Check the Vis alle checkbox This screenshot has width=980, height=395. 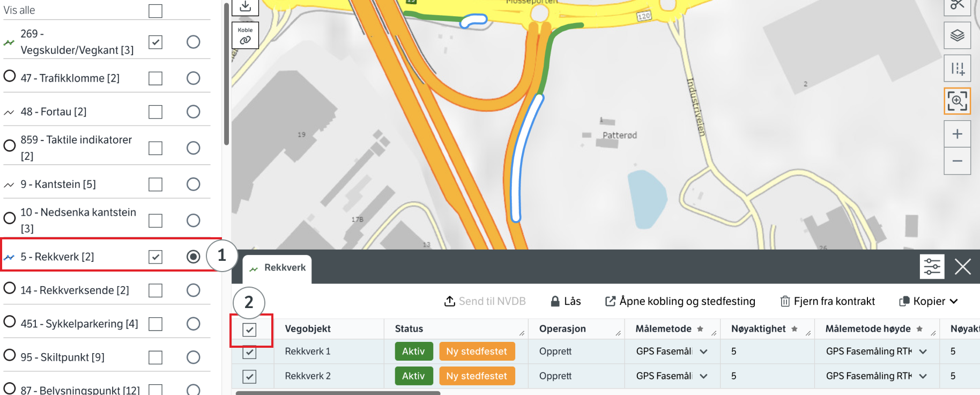pos(155,11)
